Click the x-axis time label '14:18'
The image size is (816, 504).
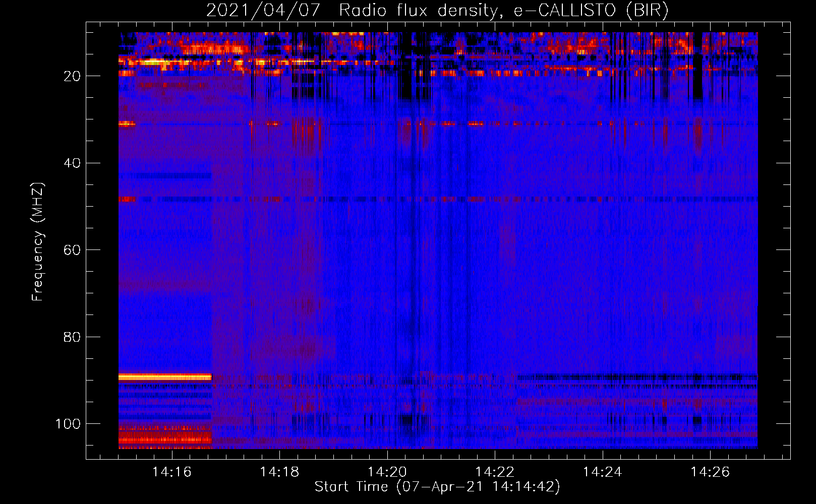coord(279,472)
